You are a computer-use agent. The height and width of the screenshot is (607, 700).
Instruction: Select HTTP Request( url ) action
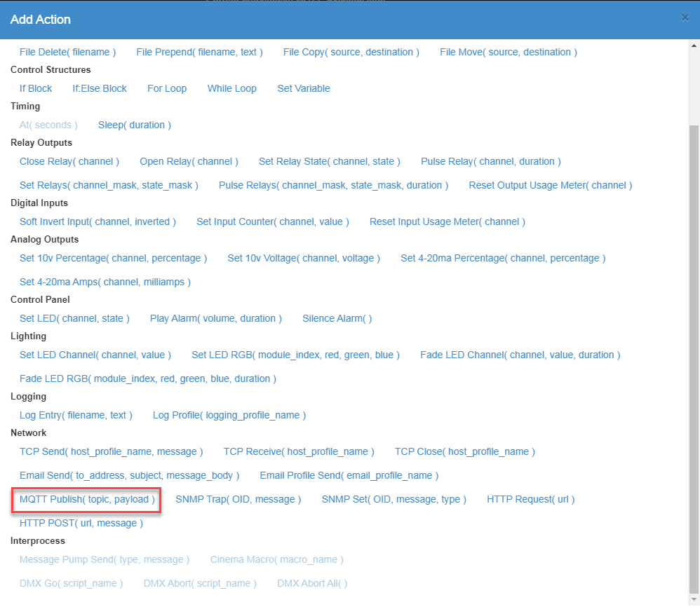click(530, 500)
